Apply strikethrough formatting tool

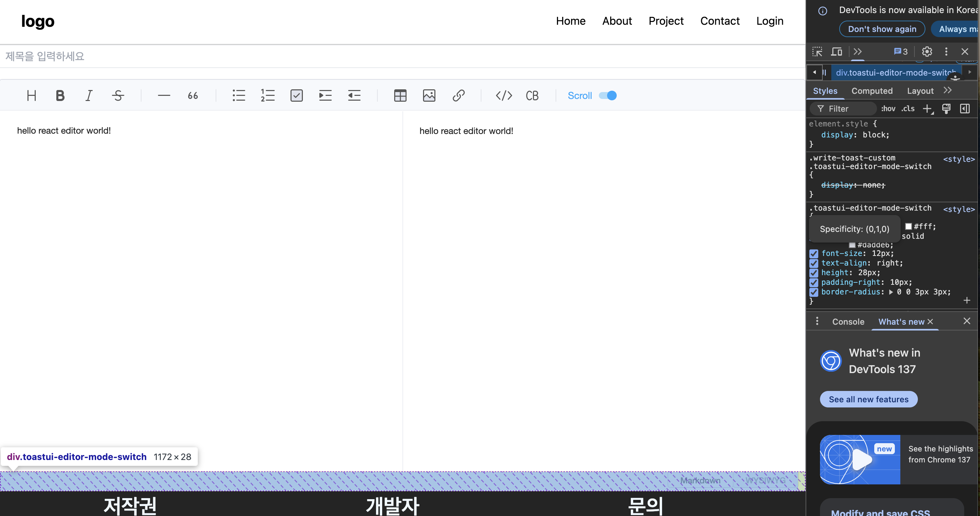[x=118, y=96]
